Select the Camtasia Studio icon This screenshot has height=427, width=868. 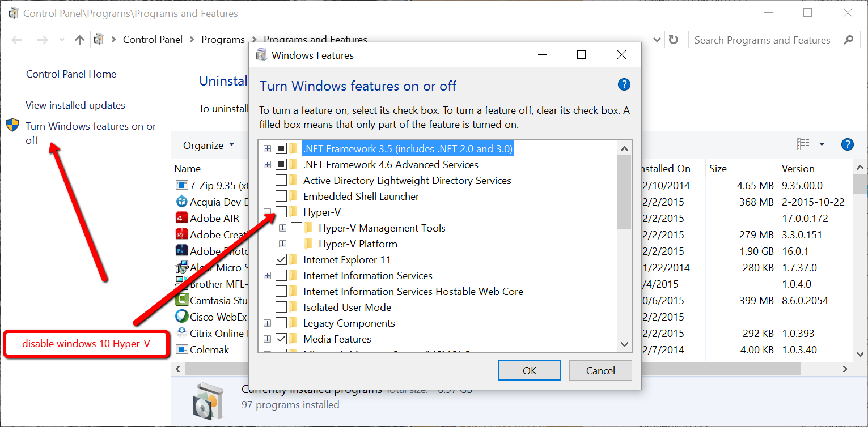coord(181,300)
